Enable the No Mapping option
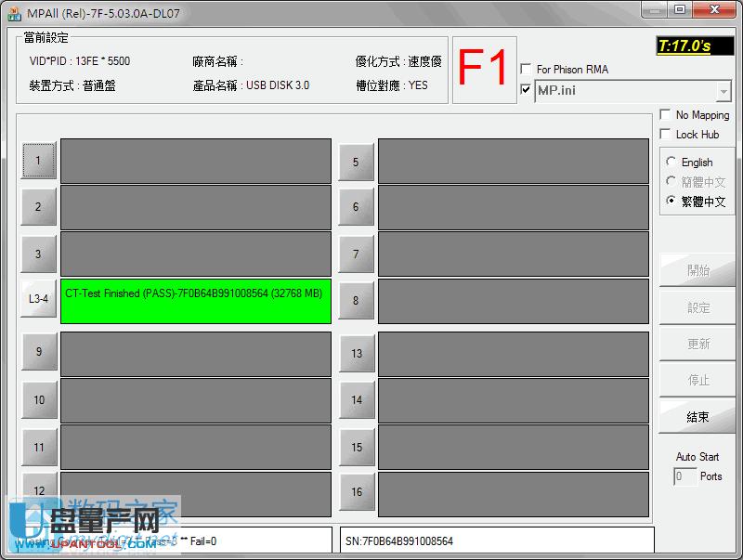 point(666,114)
